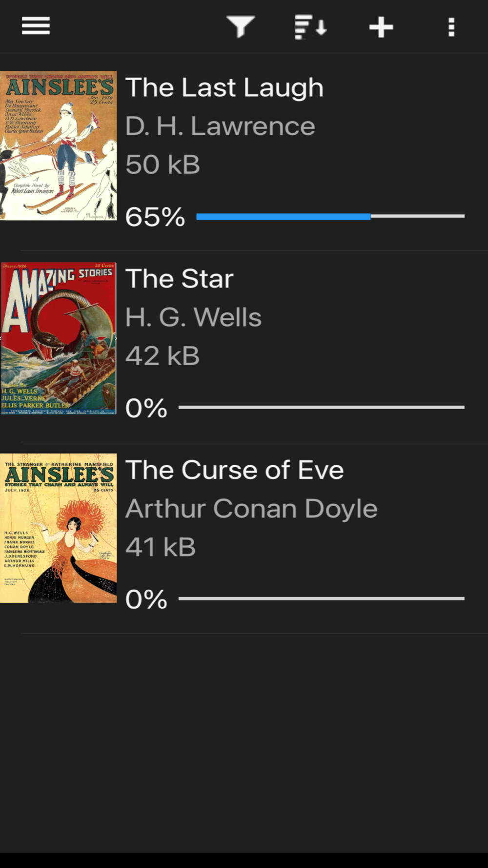
Task: Open the sort order icon
Action: coord(311,26)
